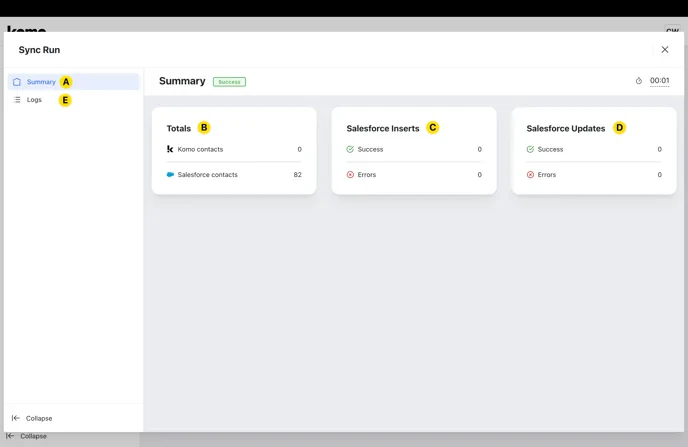Click the Komo contacts row label
Image resolution: width=688 pixels, height=447 pixels.
pos(200,149)
